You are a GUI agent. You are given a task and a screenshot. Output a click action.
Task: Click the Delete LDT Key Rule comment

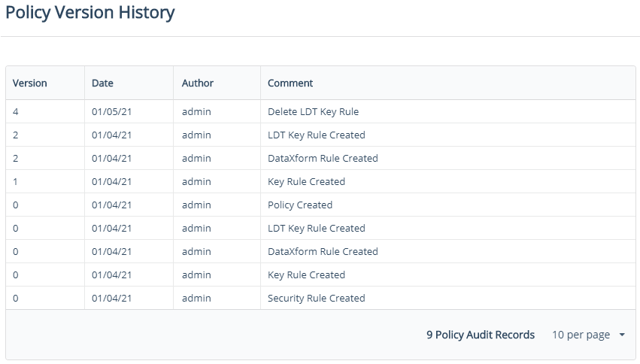click(313, 112)
